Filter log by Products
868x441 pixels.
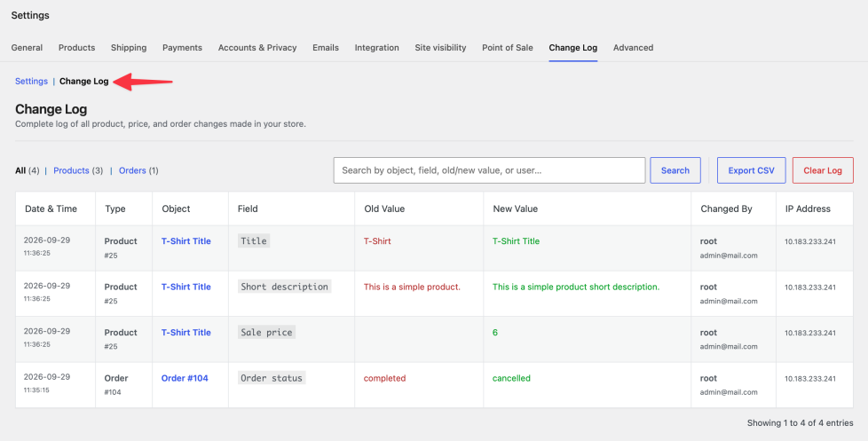71,170
